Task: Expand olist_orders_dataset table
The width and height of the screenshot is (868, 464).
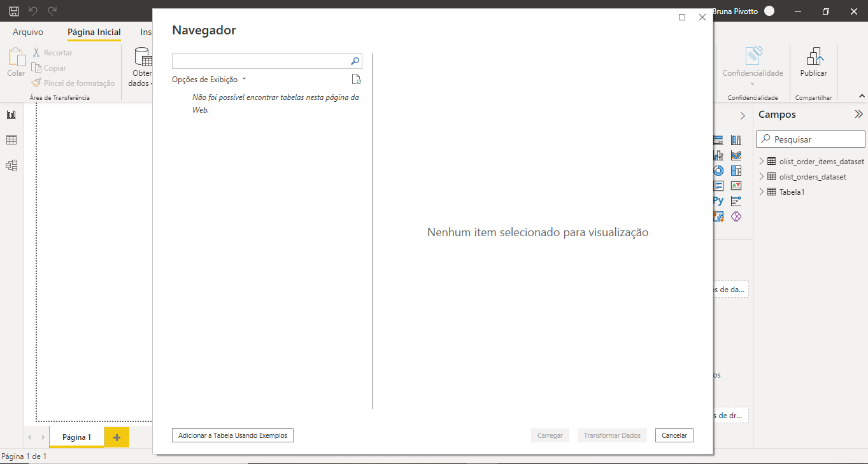Action: tap(761, 177)
